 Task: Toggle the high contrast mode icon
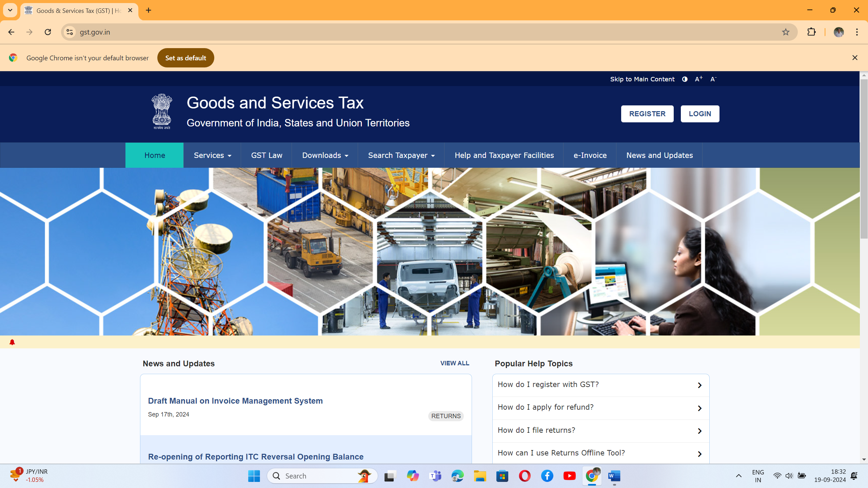pos(685,79)
